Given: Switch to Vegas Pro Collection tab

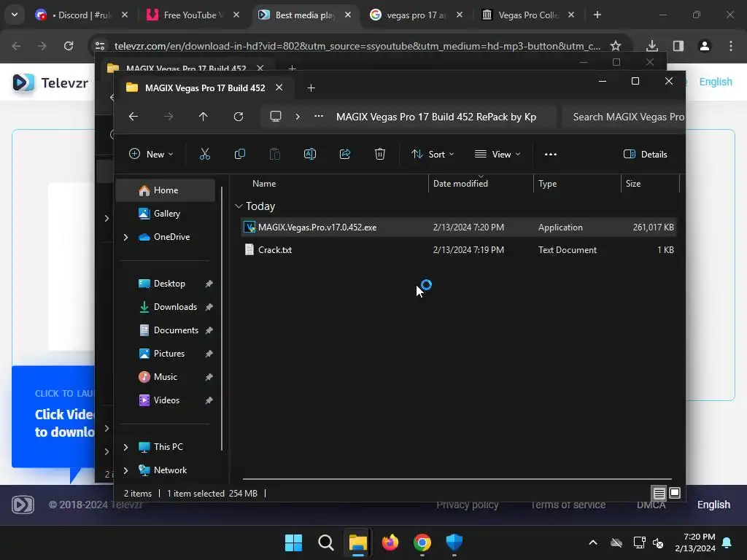Looking at the screenshot, I should [528, 15].
